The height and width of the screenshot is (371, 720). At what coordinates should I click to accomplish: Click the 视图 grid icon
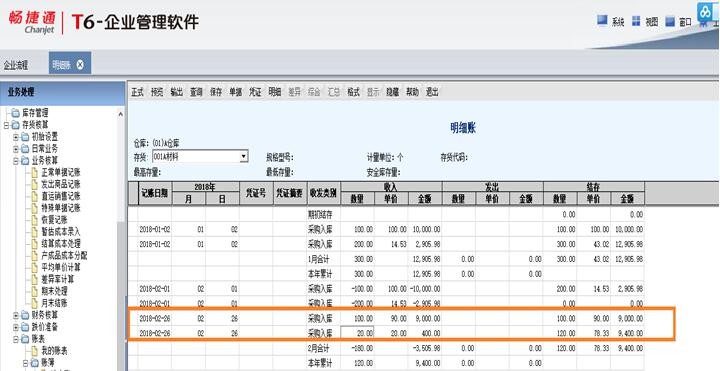point(636,21)
